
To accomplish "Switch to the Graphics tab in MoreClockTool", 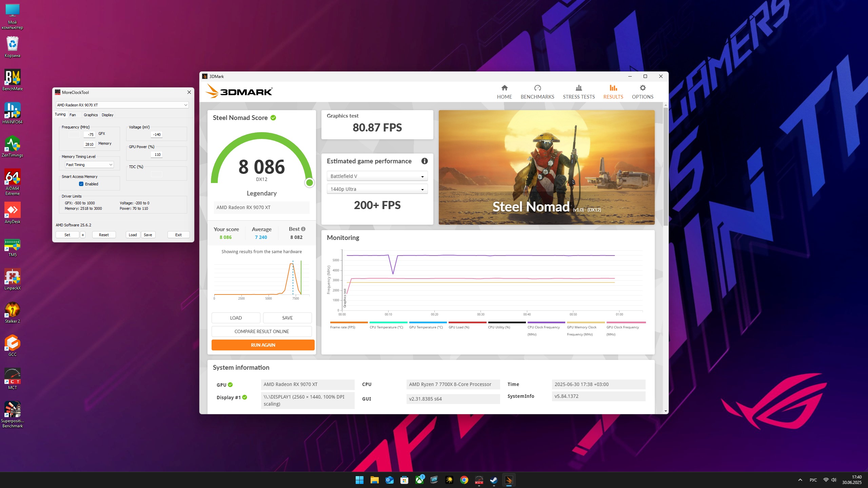I will point(91,115).
